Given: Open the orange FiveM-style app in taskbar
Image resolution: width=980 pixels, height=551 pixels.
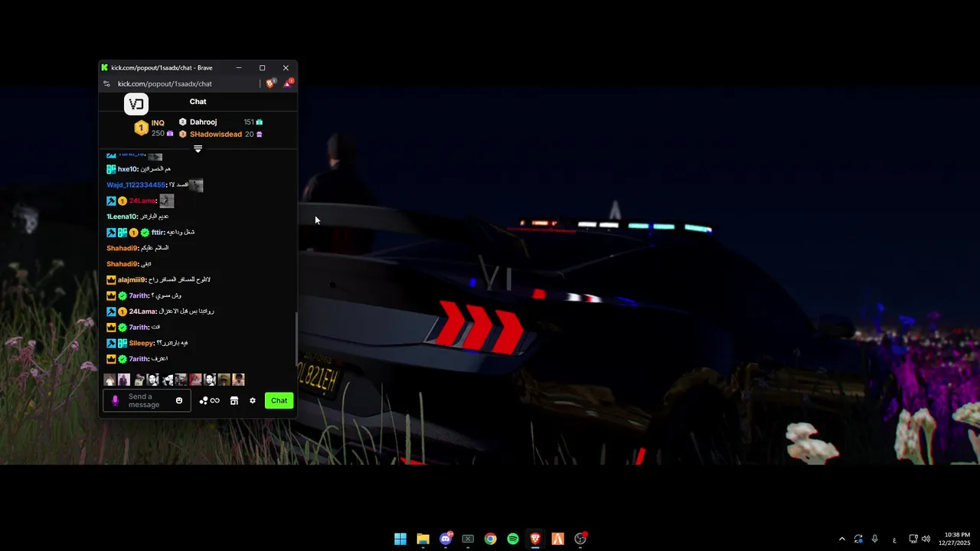Looking at the screenshot, I should [558, 539].
